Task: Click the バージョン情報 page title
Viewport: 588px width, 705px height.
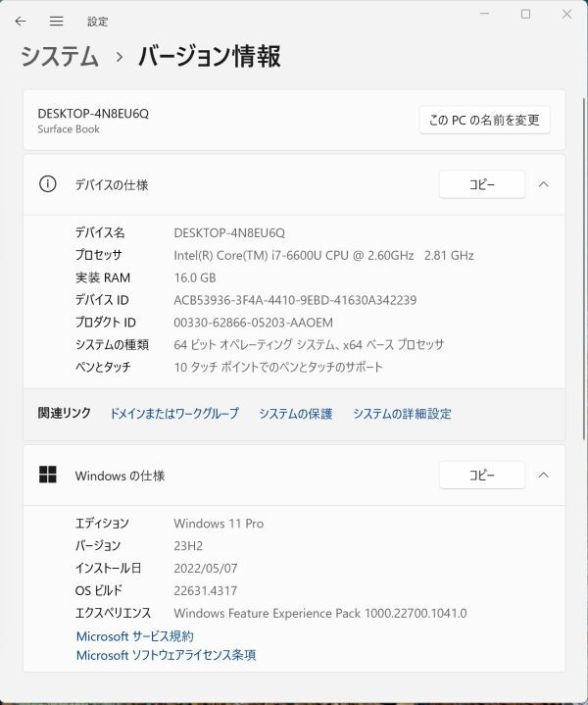Action: pos(209,56)
